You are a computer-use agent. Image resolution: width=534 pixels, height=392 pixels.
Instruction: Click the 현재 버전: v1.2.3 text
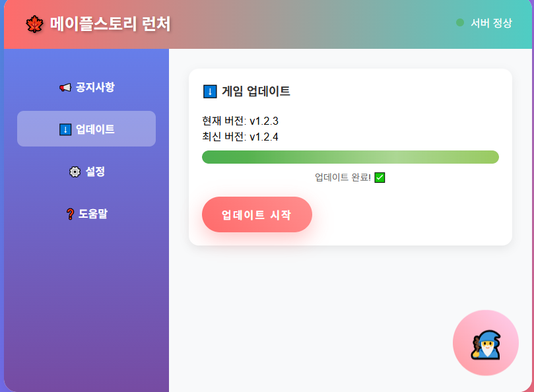[x=240, y=121]
